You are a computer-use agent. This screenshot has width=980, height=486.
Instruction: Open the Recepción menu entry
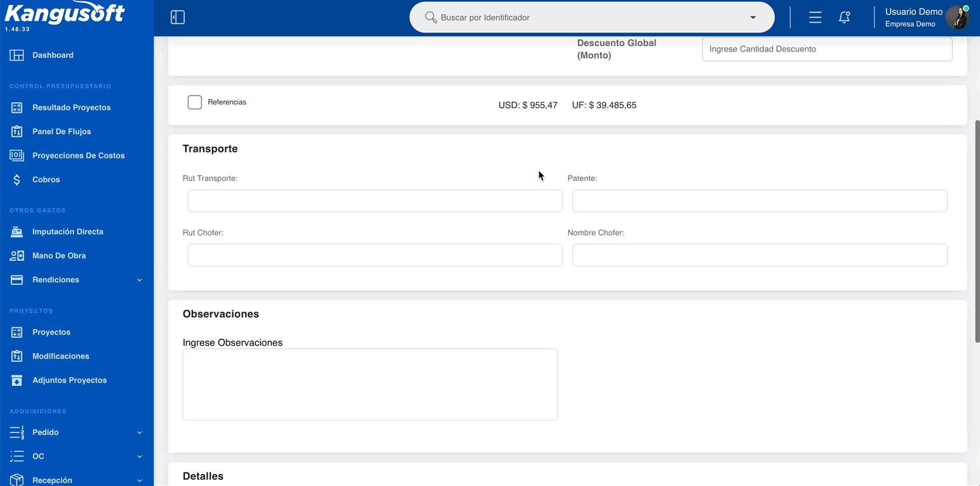[x=52, y=480]
